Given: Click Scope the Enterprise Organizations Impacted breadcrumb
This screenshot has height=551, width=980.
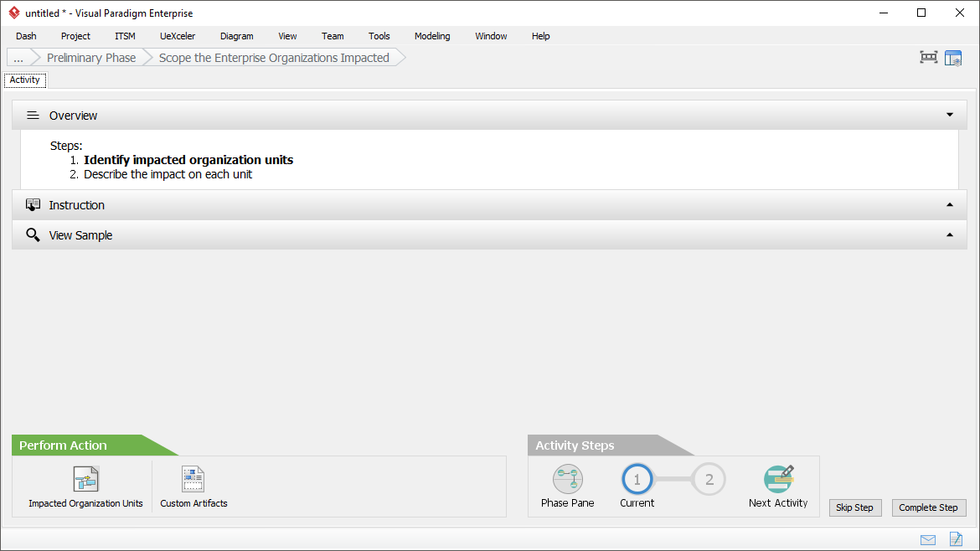Looking at the screenshot, I should pos(274,58).
